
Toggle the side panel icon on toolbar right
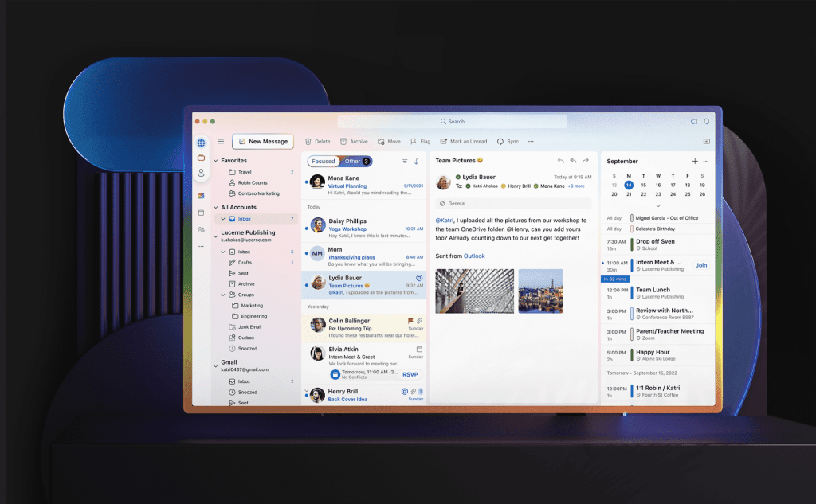click(x=706, y=142)
